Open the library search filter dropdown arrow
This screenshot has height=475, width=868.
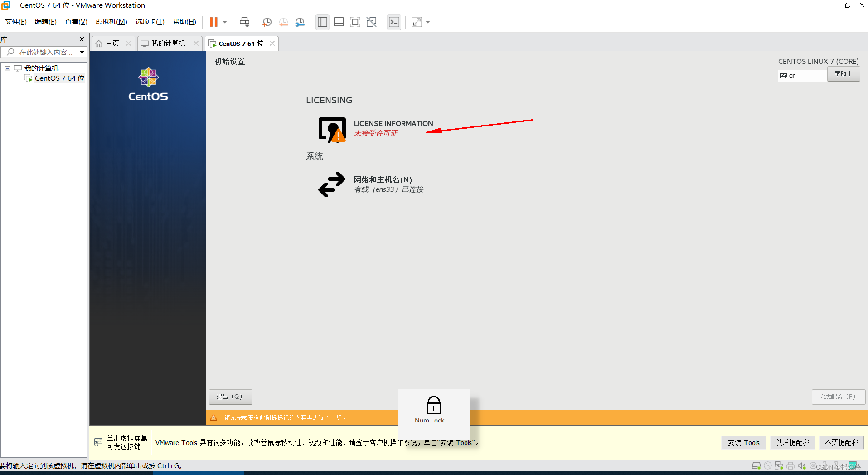(x=82, y=52)
